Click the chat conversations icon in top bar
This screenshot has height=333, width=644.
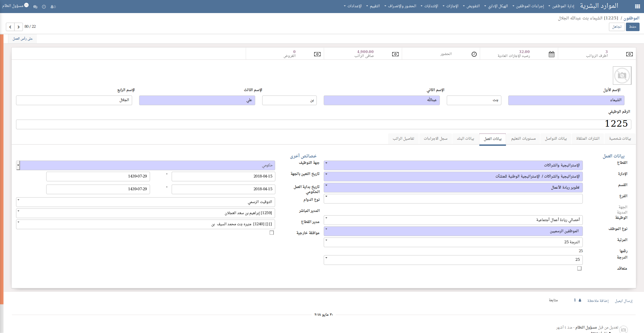coord(35,7)
